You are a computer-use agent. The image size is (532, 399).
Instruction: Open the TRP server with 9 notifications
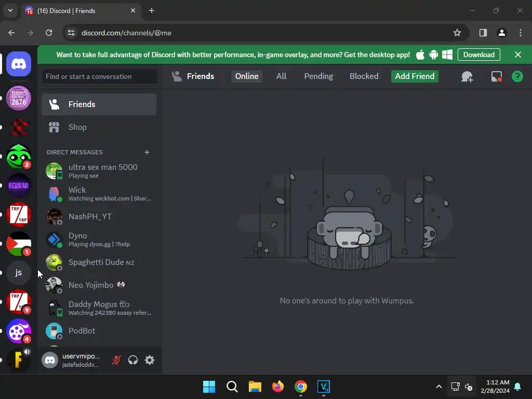coord(19,302)
